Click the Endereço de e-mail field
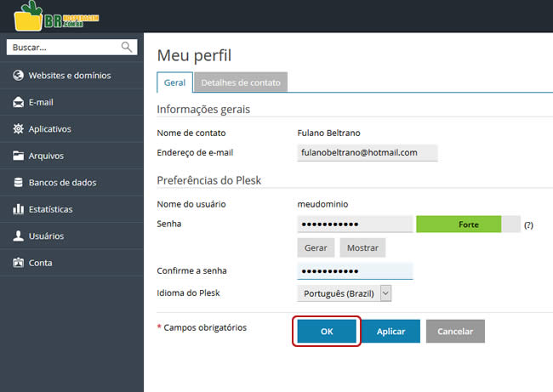This screenshot has height=392, width=553. (368, 153)
